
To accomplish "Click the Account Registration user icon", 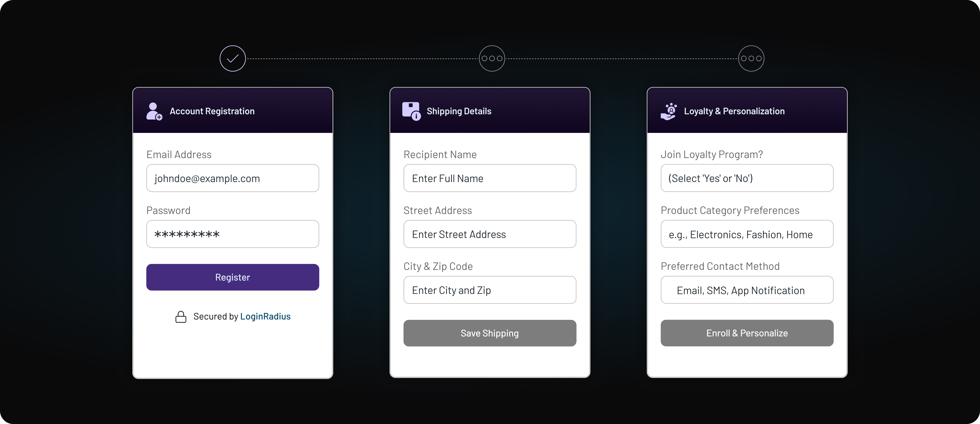I will 154,111.
